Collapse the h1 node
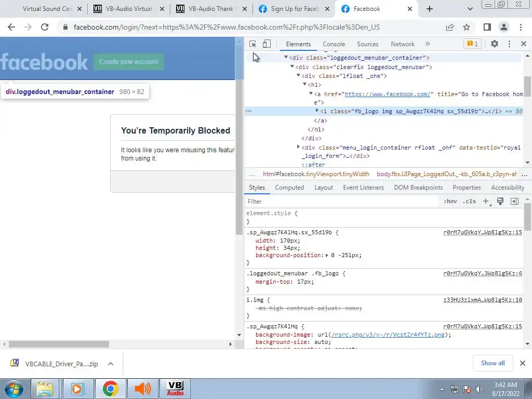This screenshot has width=532, height=399. pos(304,84)
